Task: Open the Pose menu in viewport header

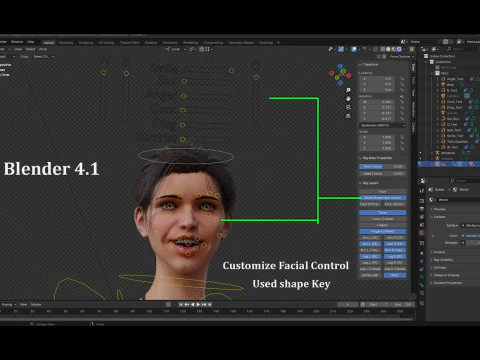Action: 43,49
